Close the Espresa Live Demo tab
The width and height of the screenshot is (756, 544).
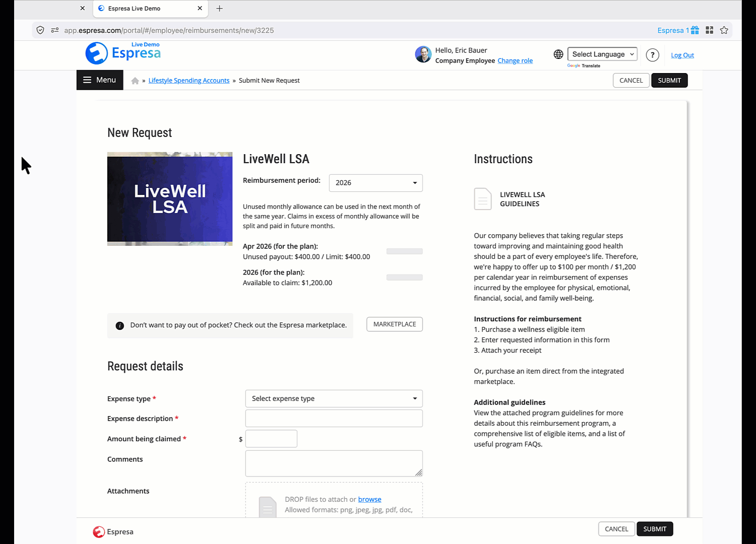click(x=200, y=9)
